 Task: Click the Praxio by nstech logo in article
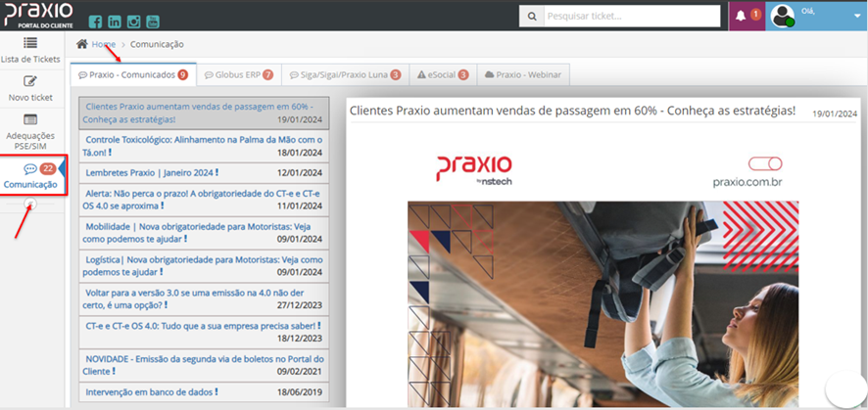tap(474, 170)
